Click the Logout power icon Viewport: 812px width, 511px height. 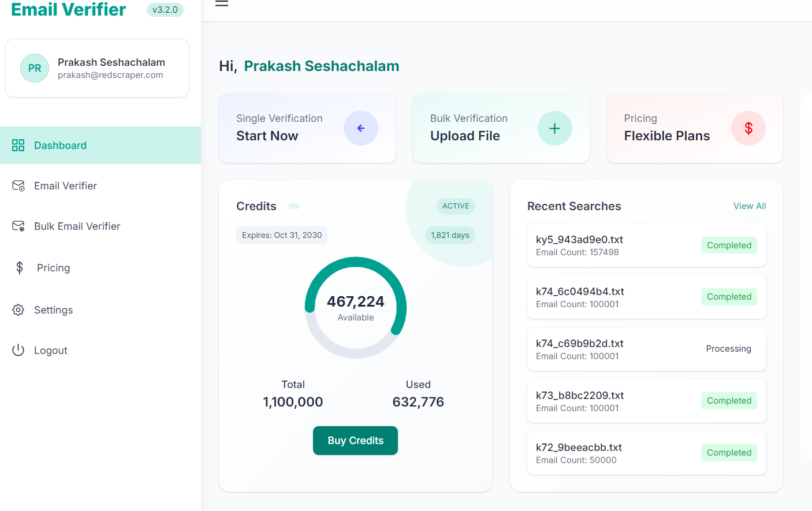(18, 350)
